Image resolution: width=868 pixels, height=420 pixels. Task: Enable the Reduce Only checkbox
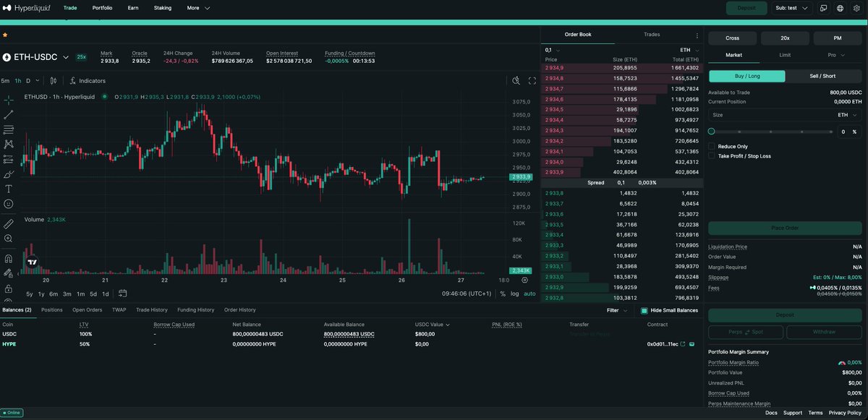(712, 146)
